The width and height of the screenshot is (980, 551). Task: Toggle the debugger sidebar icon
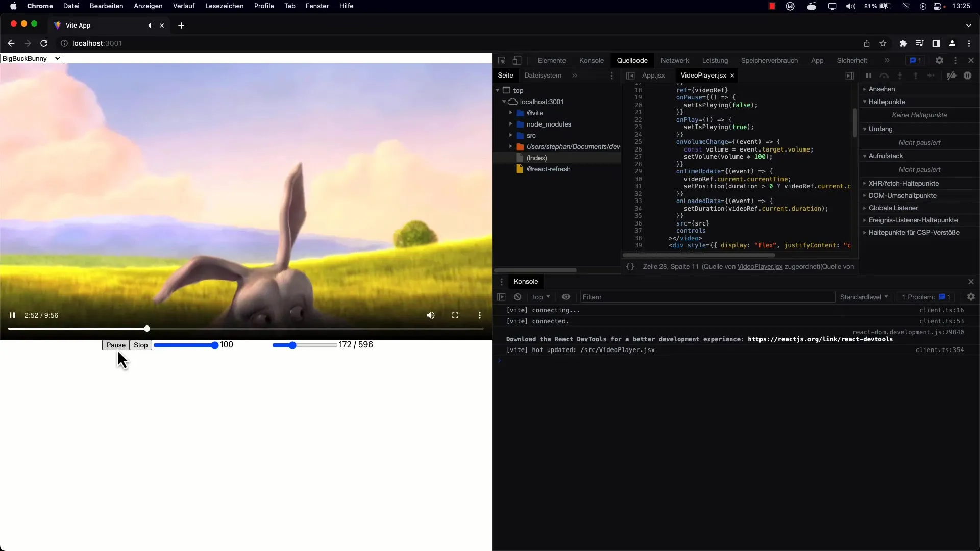click(850, 76)
